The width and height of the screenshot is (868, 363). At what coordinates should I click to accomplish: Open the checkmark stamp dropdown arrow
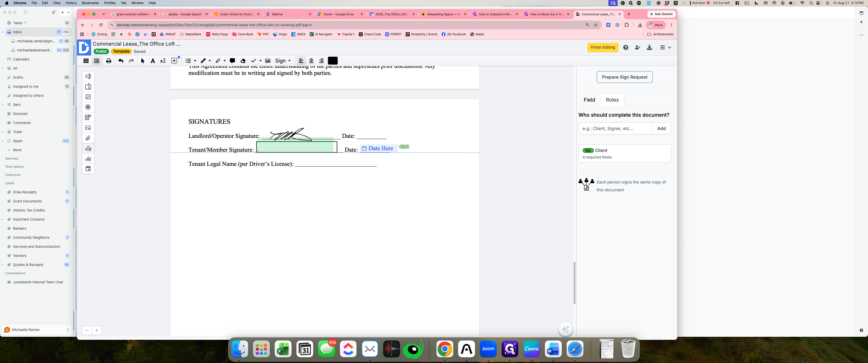260,61
